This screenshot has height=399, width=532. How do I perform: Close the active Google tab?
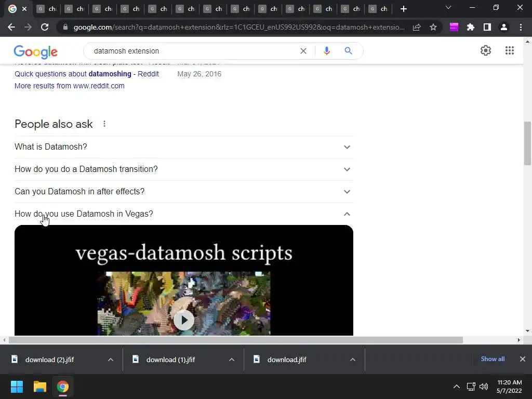coord(24,9)
